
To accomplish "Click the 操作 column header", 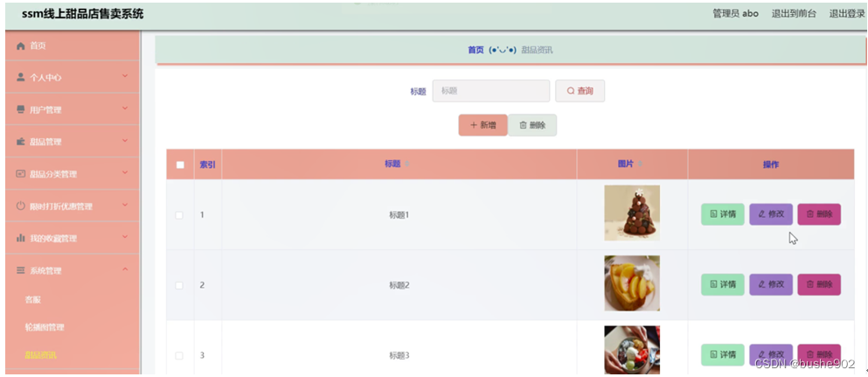I will [x=771, y=164].
